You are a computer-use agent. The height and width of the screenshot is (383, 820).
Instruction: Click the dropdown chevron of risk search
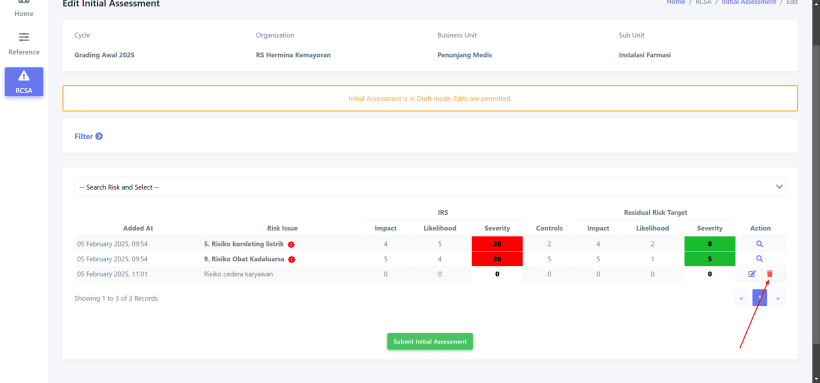coord(779,187)
